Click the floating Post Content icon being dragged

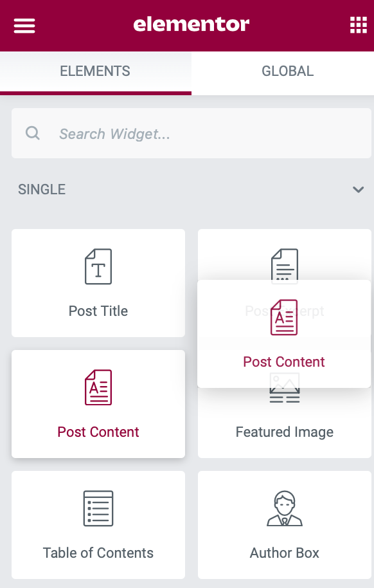[x=284, y=317]
